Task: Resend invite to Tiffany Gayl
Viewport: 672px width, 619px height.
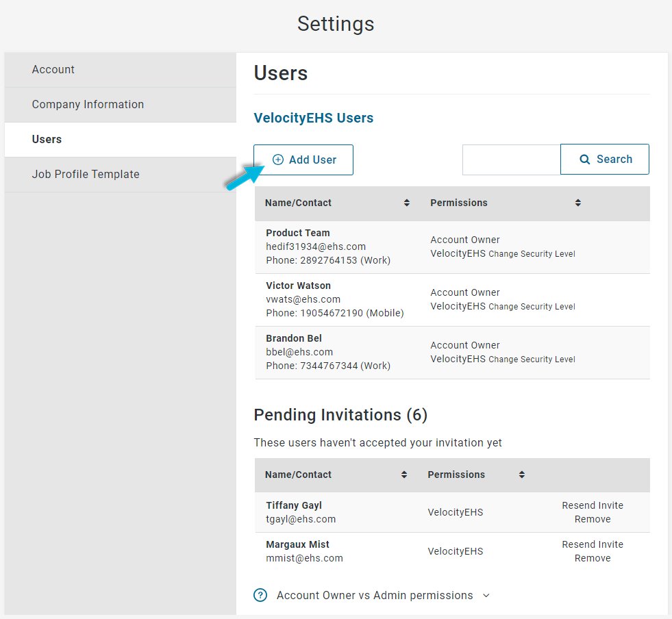Action: [x=593, y=505]
